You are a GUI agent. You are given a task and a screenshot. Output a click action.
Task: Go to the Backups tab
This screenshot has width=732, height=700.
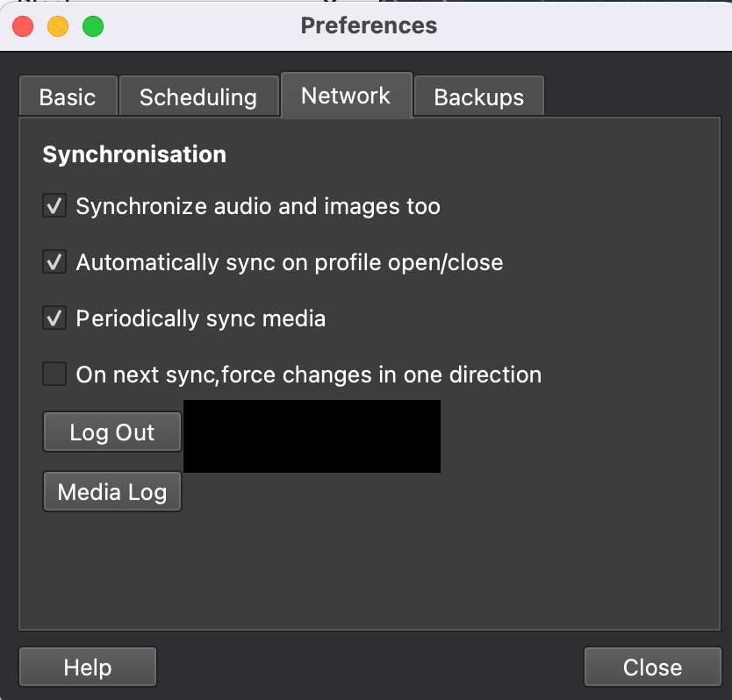479,96
